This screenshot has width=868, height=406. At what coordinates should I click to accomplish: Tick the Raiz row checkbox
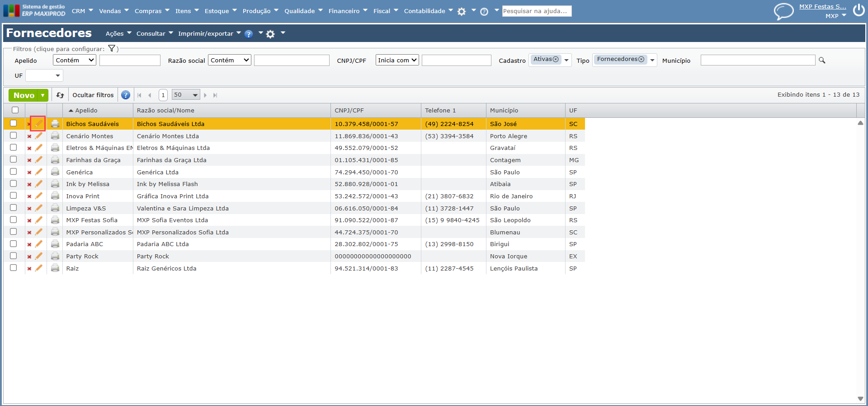click(x=14, y=268)
